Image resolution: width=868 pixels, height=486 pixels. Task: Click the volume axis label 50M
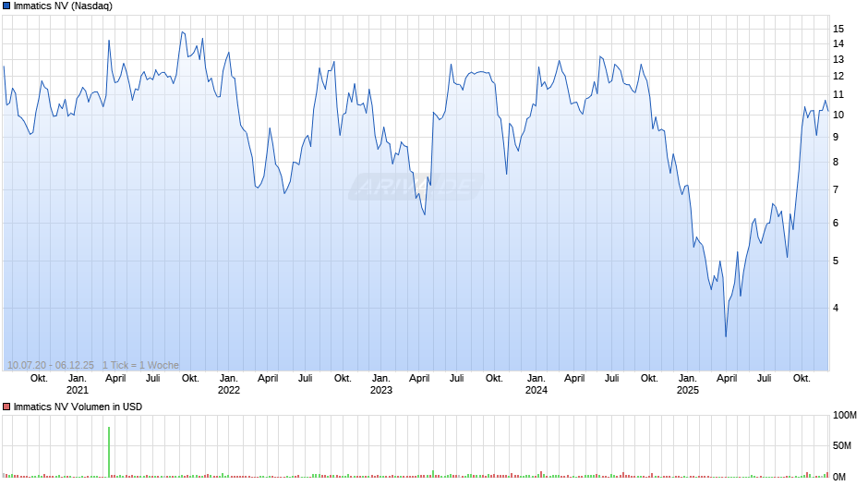click(842, 446)
